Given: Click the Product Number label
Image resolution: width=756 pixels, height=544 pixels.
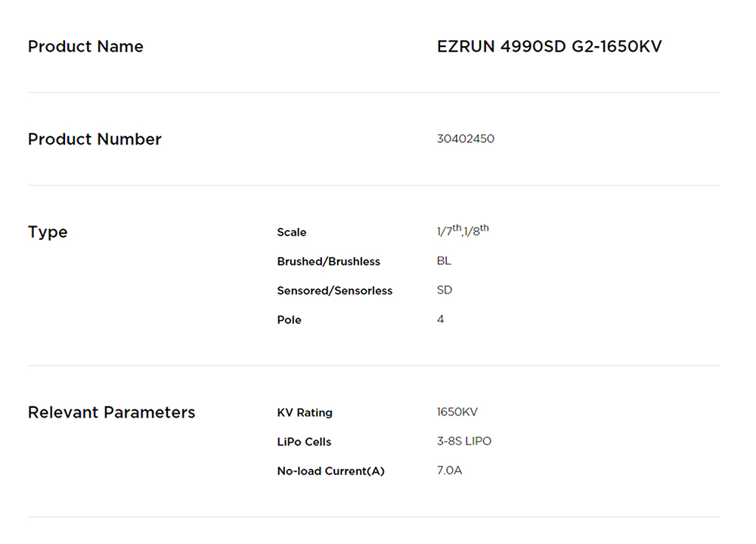Looking at the screenshot, I should (94, 139).
